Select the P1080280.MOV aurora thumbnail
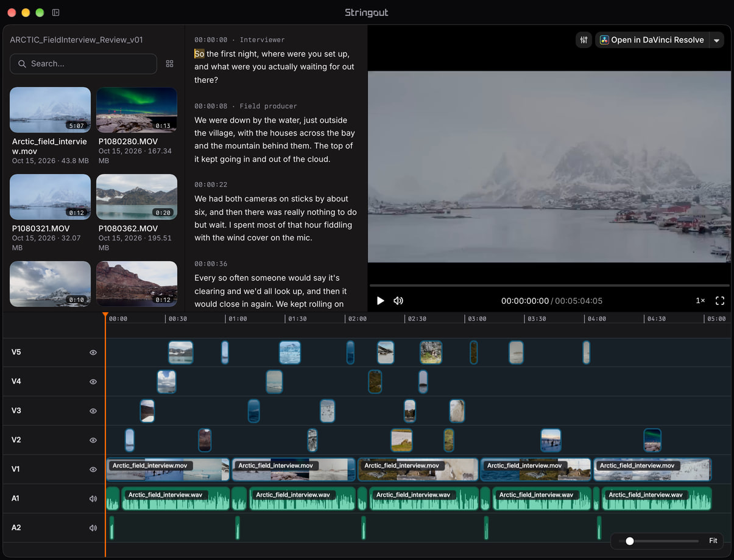The width and height of the screenshot is (734, 560). (136, 110)
